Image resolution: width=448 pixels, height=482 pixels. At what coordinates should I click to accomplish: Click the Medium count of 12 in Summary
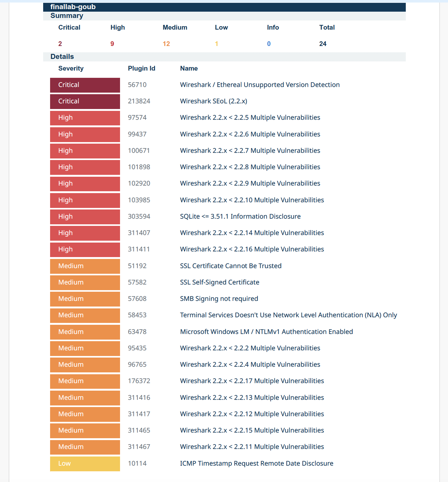point(166,44)
